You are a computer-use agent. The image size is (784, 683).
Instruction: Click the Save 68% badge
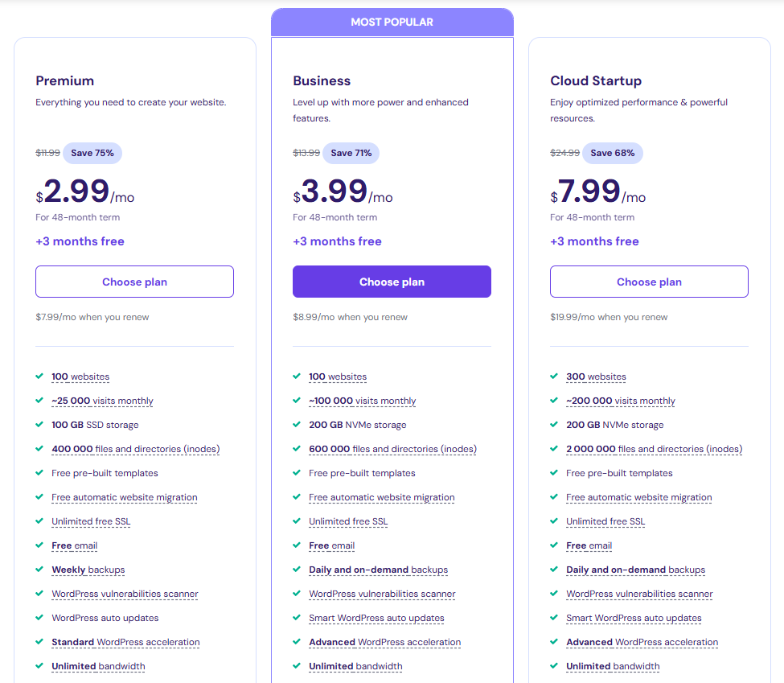coord(613,153)
